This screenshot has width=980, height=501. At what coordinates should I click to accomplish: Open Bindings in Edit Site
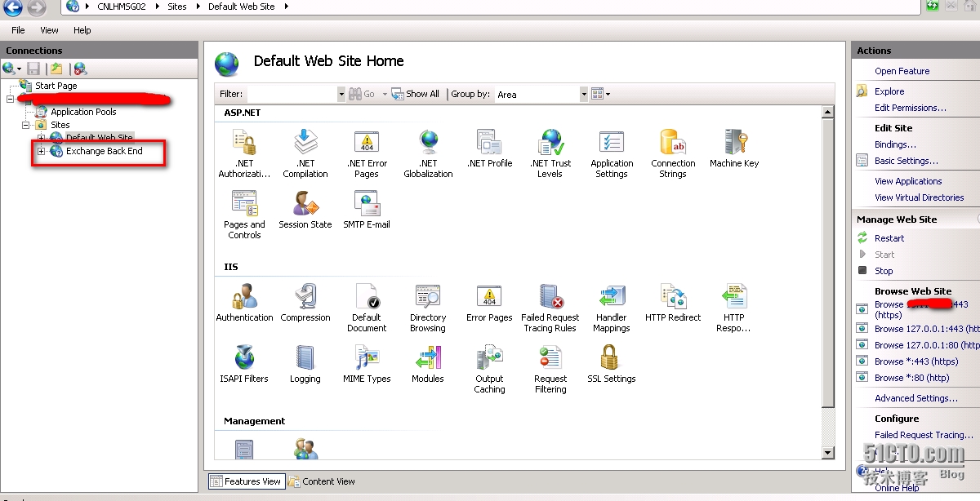[895, 144]
